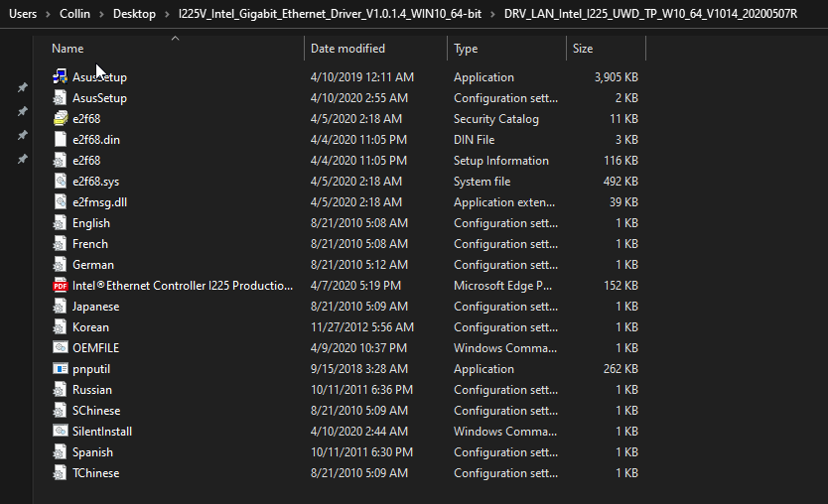This screenshot has height=504, width=828.
Task: Sort files by Date modified column header
Action: point(347,49)
